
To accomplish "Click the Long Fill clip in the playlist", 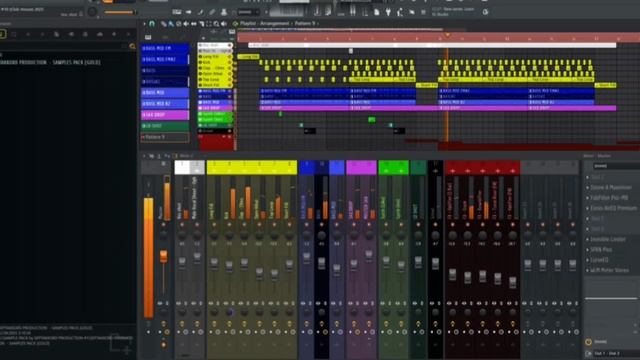I will click(248, 57).
